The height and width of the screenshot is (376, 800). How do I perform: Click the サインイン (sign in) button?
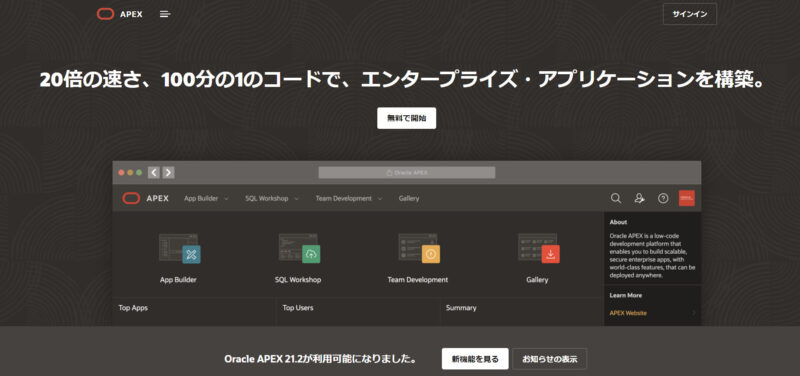[x=690, y=14]
